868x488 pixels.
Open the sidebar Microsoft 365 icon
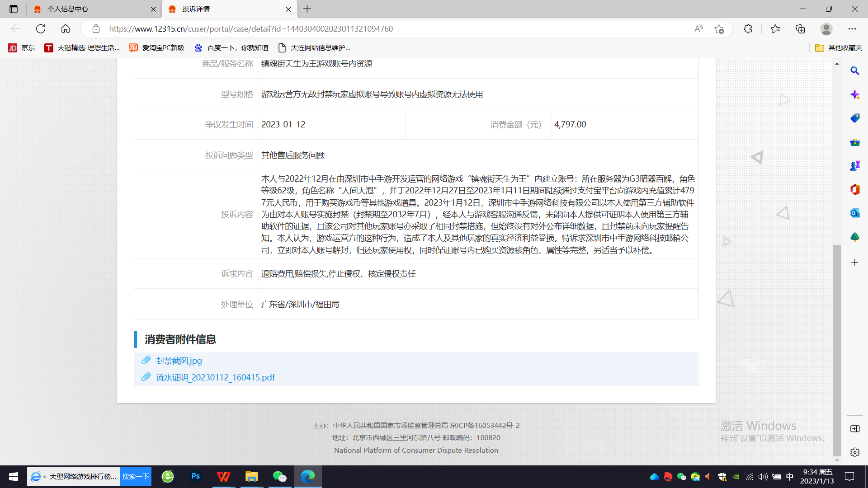855,190
